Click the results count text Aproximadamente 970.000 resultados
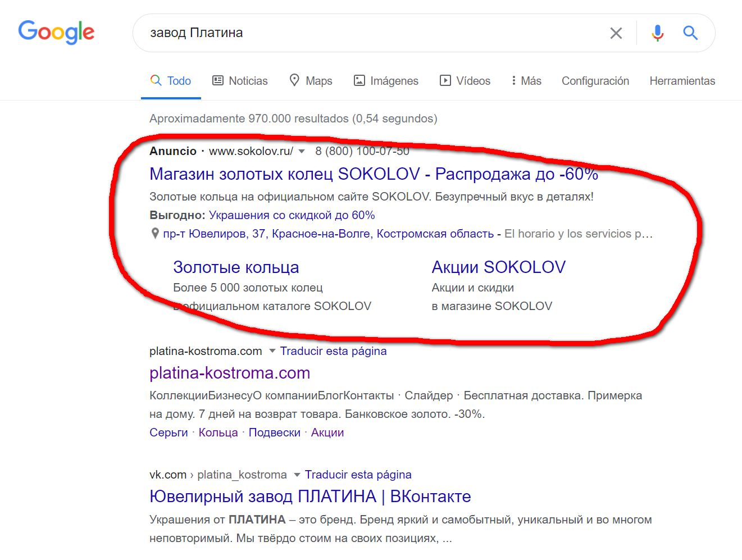 [293, 119]
